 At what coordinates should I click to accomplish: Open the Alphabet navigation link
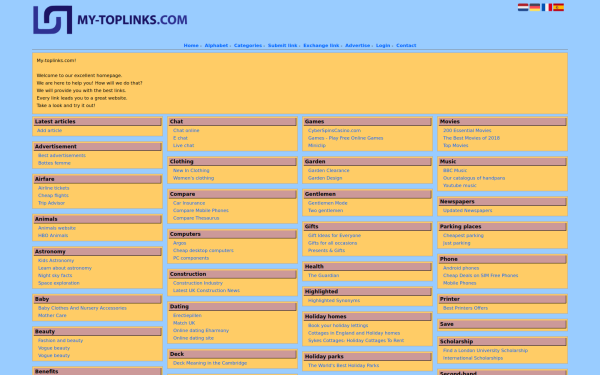[216, 46]
